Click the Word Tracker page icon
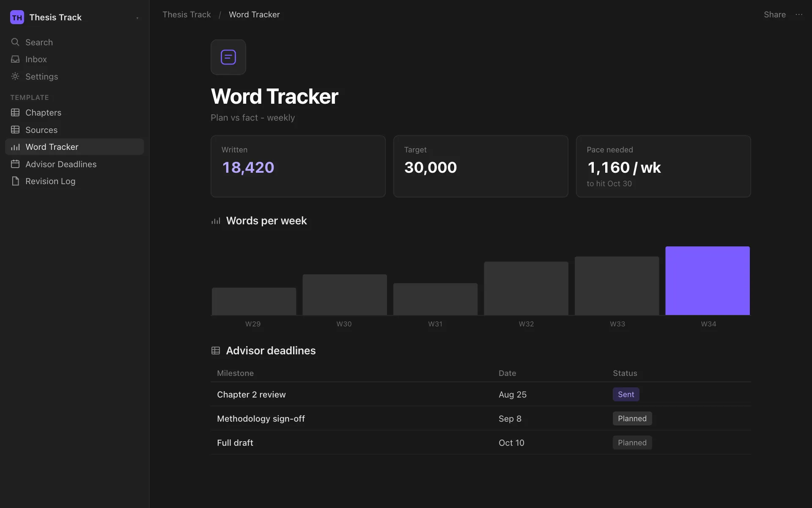 click(x=228, y=57)
